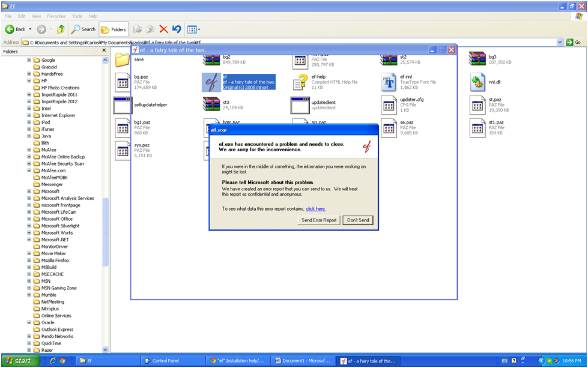588x368 pixels.
Task: Expand the Microsoft Office tree node
Action: coord(29,219)
